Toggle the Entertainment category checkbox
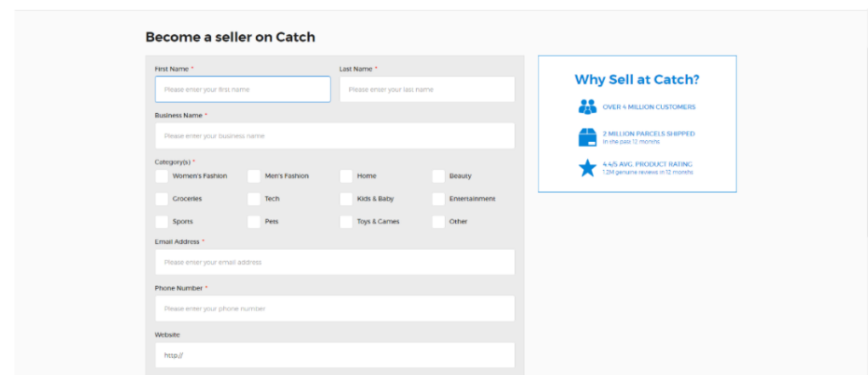This screenshot has height=375, width=868. [x=438, y=199]
